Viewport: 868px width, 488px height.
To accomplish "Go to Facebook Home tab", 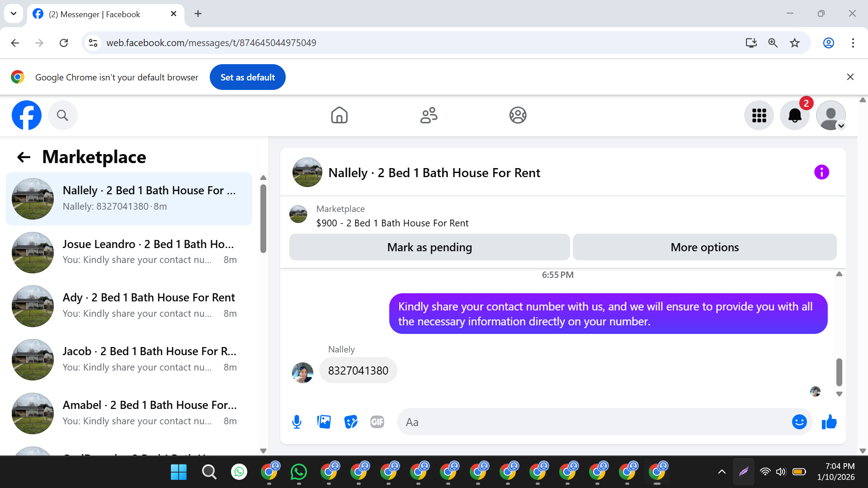I will 339,115.
